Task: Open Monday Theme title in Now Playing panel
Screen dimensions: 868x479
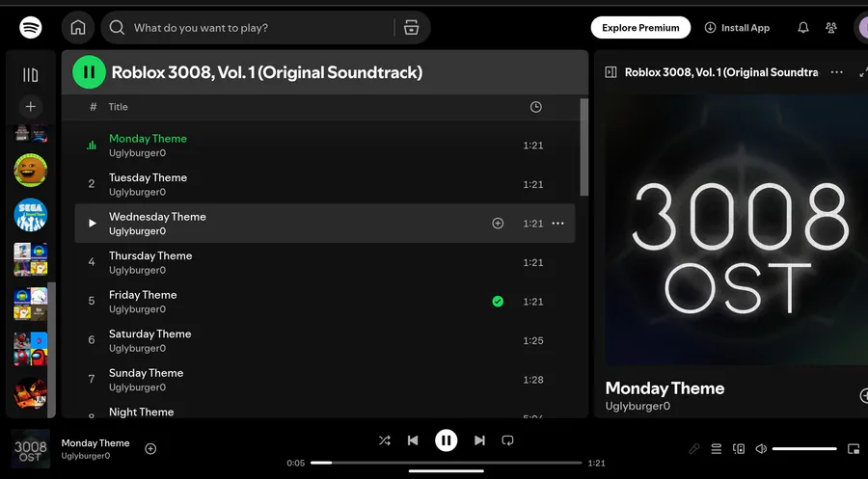Action: [x=665, y=388]
